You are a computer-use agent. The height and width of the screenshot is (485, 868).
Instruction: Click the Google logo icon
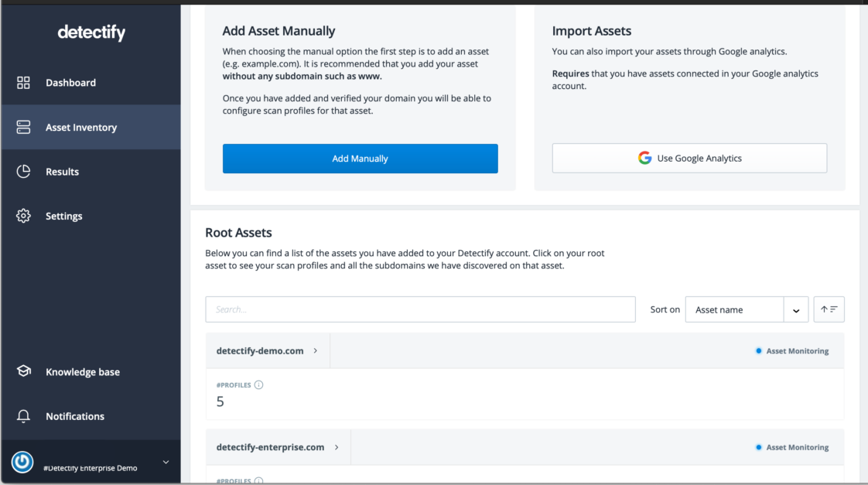(644, 158)
